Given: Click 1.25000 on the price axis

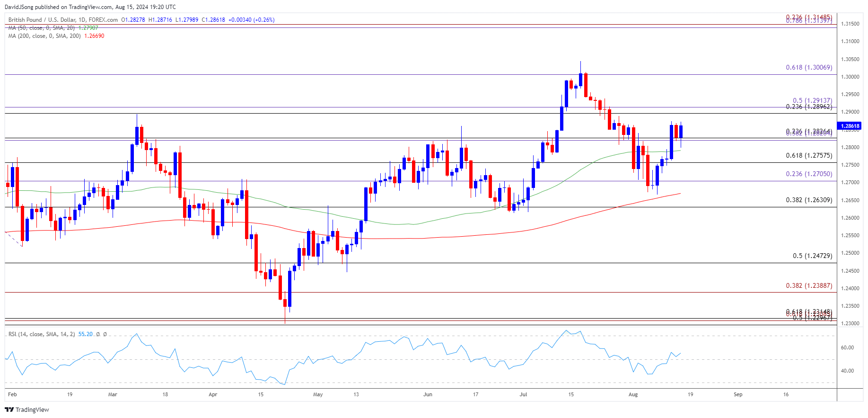Looking at the screenshot, I should coord(850,253).
